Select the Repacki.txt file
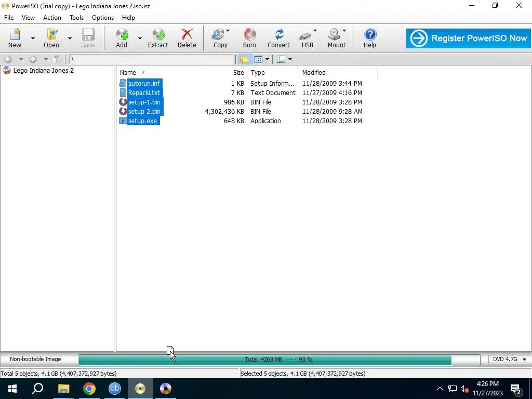The image size is (532, 399). pos(144,93)
